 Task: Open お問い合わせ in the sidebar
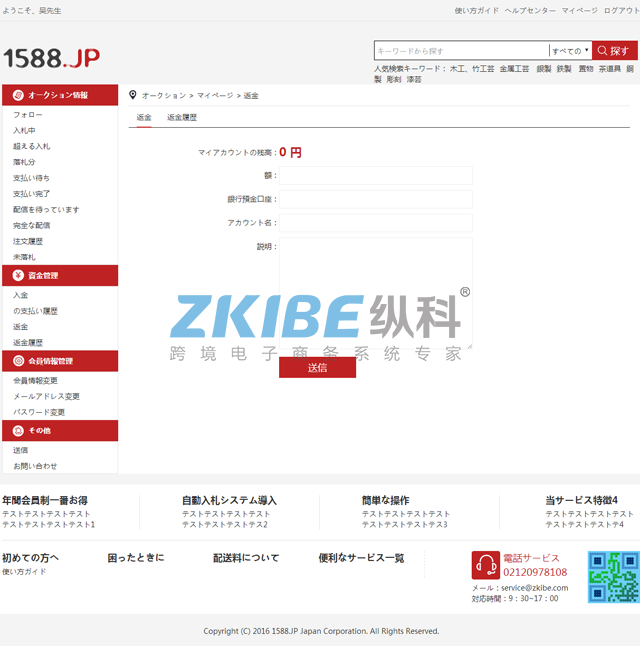[35, 466]
